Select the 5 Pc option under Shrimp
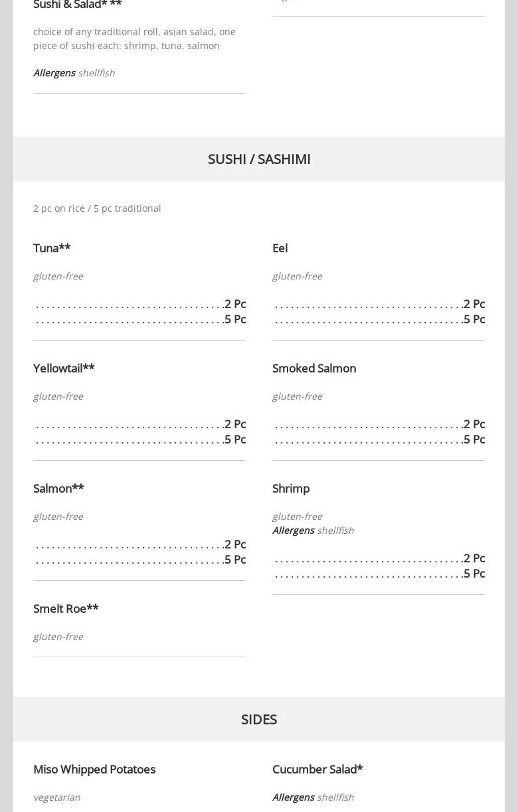 [474, 573]
